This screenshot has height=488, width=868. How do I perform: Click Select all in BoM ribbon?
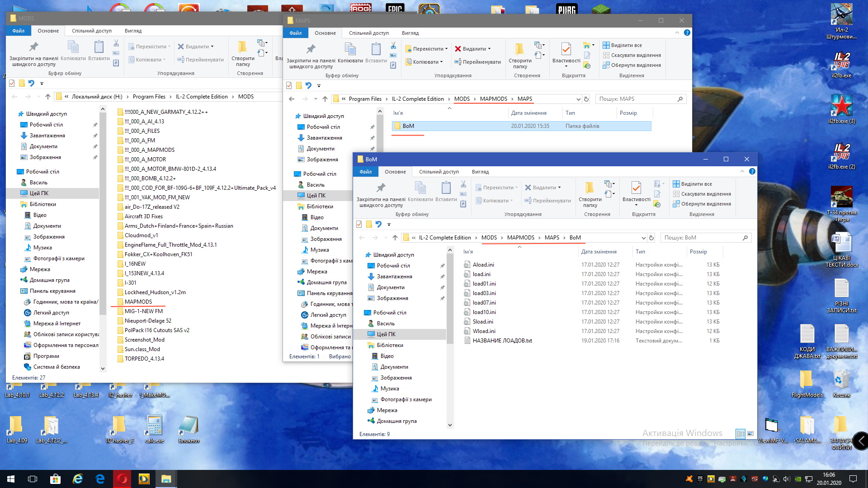click(692, 184)
